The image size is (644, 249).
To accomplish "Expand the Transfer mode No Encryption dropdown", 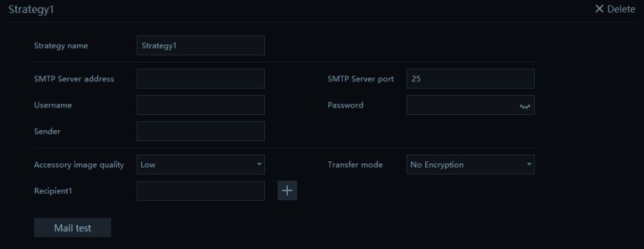I will pos(471,165).
